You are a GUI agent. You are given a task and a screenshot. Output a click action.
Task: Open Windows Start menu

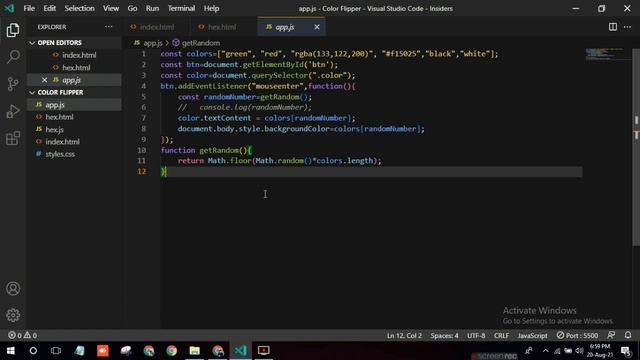(x=11, y=351)
